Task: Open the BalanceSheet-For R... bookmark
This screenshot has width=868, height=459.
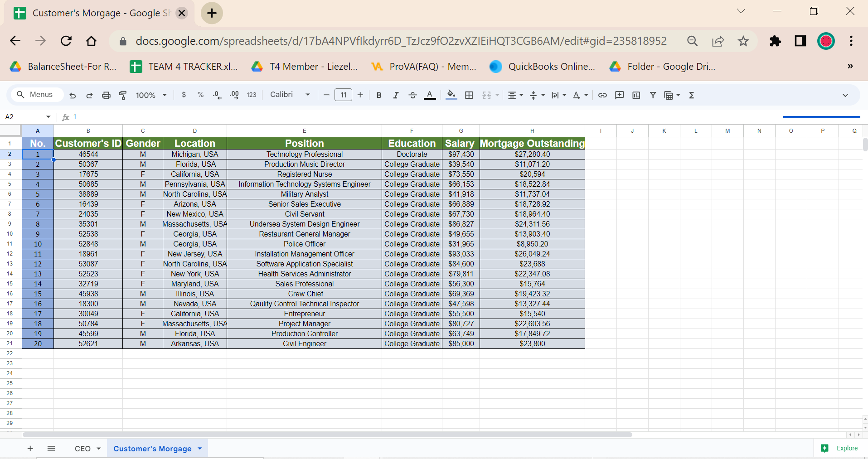Action: (63, 67)
